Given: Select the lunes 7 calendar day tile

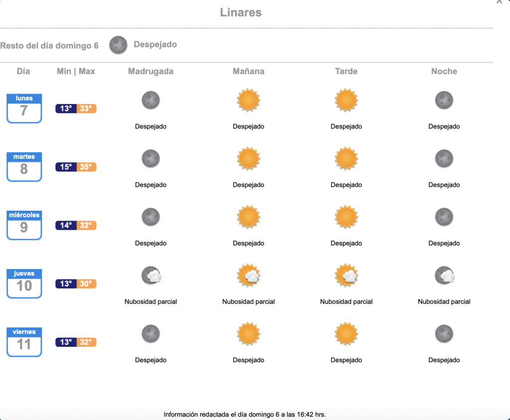Looking at the screenshot, I should point(24,108).
